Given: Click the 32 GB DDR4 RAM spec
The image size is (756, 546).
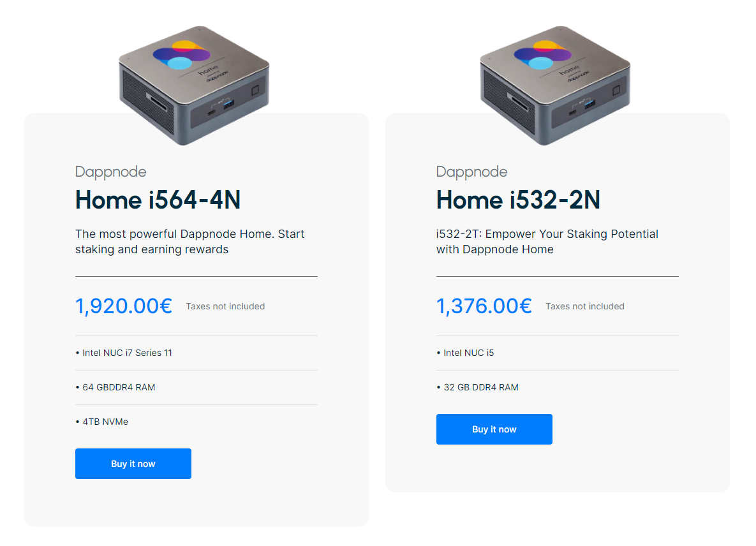Looking at the screenshot, I should [x=477, y=387].
